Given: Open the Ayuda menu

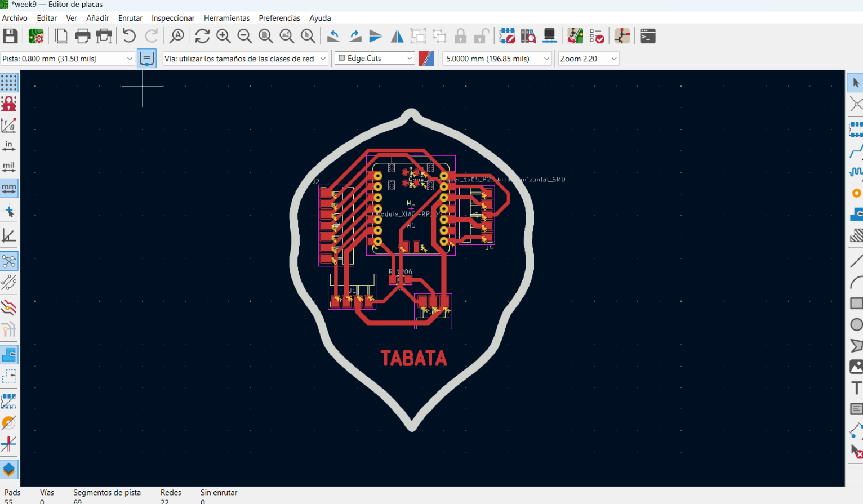Looking at the screenshot, I should [320, 18].
